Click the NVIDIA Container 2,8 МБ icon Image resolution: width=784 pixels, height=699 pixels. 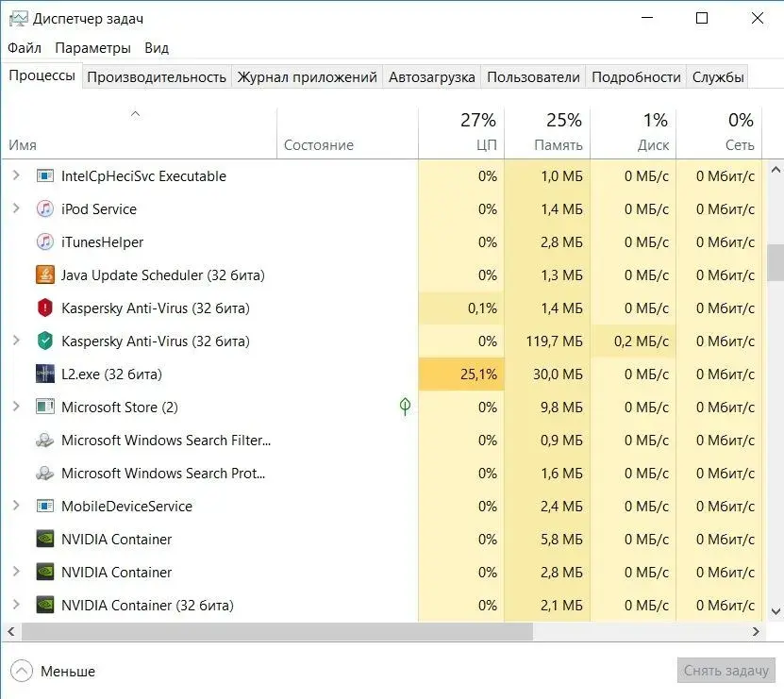click(45, 572)
